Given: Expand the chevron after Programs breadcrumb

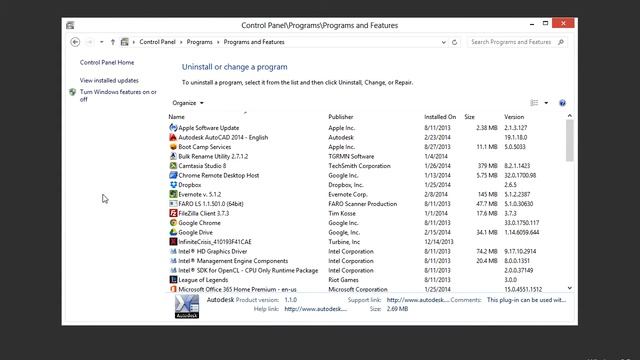Looking at the screenshot, I should (x=218, y=42).
